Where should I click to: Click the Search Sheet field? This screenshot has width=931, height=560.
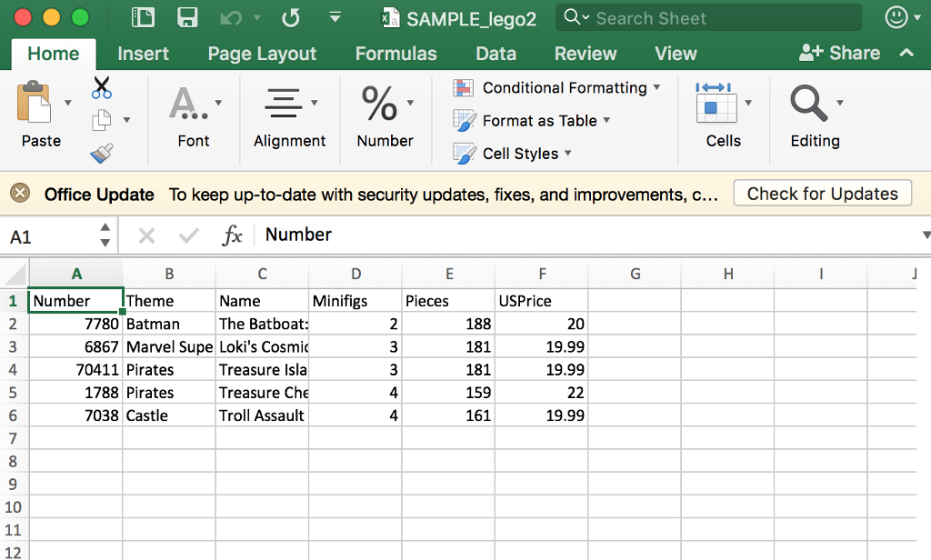[x=708, y=18]
